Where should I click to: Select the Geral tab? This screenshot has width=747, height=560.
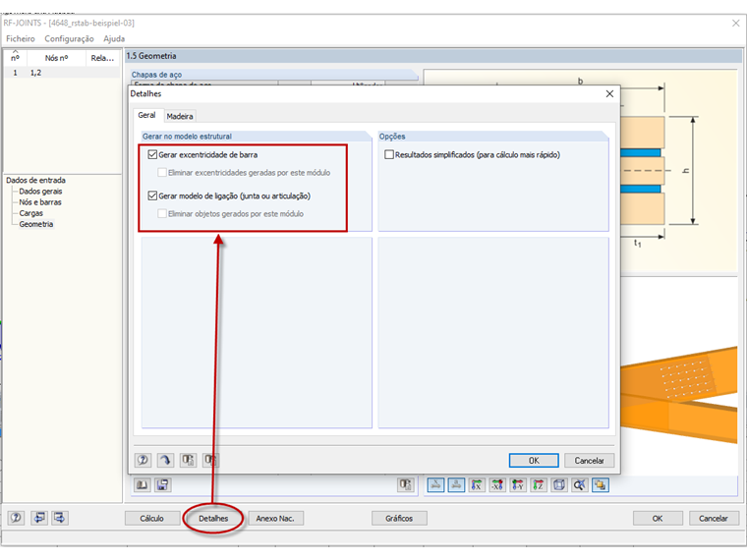pyautogui.click(x=146, y=115)
